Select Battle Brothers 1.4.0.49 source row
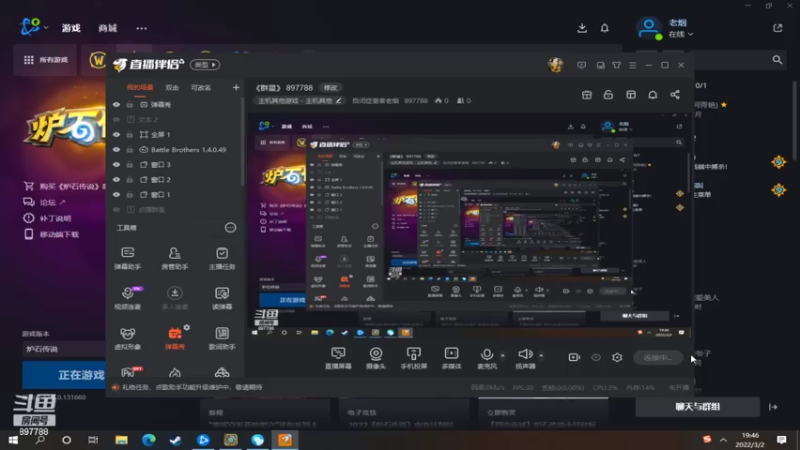This screenshot has height=450, width=800. [x=176, y=149]
